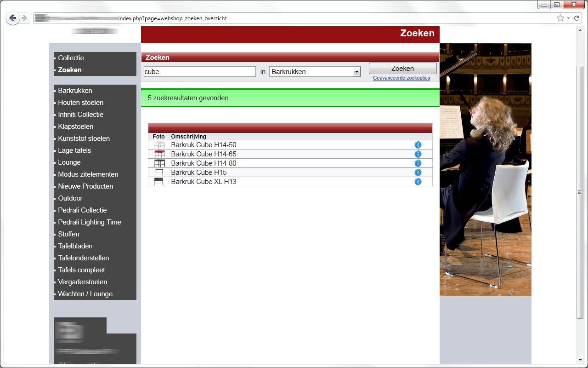Open the Outdoor category
This screenshot has width=588, height=368.
[x=70, y=198]
